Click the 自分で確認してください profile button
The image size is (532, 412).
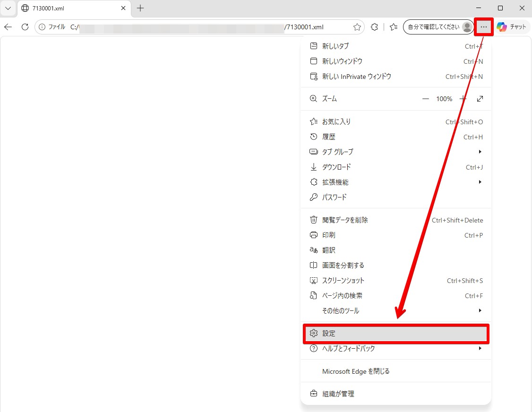(439, 27)
